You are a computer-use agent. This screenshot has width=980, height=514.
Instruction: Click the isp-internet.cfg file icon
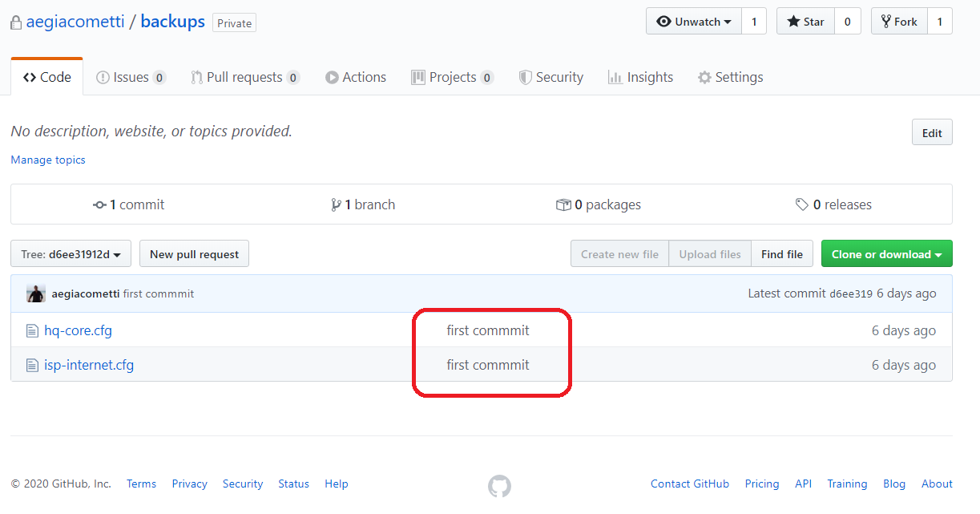point(32,365)
